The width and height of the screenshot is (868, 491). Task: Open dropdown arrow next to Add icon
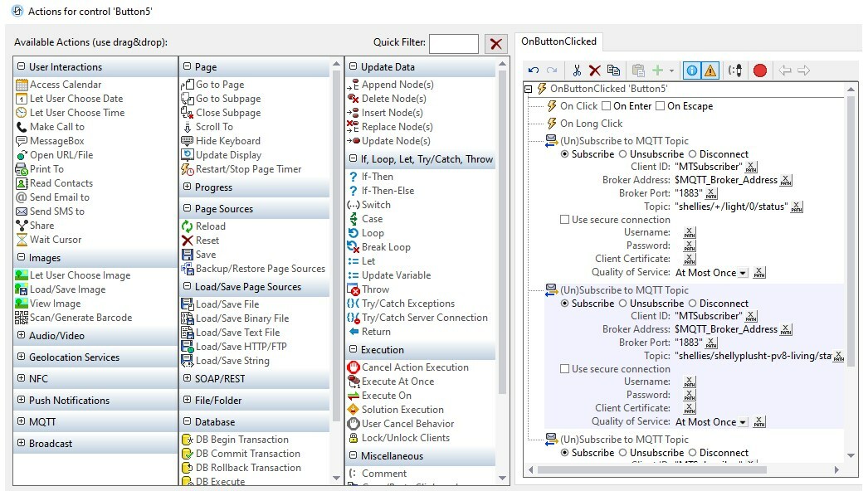[671, 70]
